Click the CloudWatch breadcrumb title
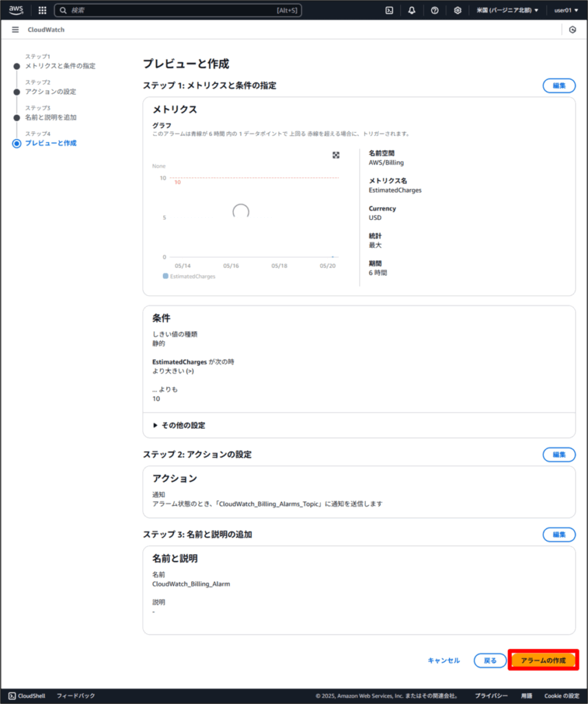Viewport: 588px width, 704px height. pos(46,30)
